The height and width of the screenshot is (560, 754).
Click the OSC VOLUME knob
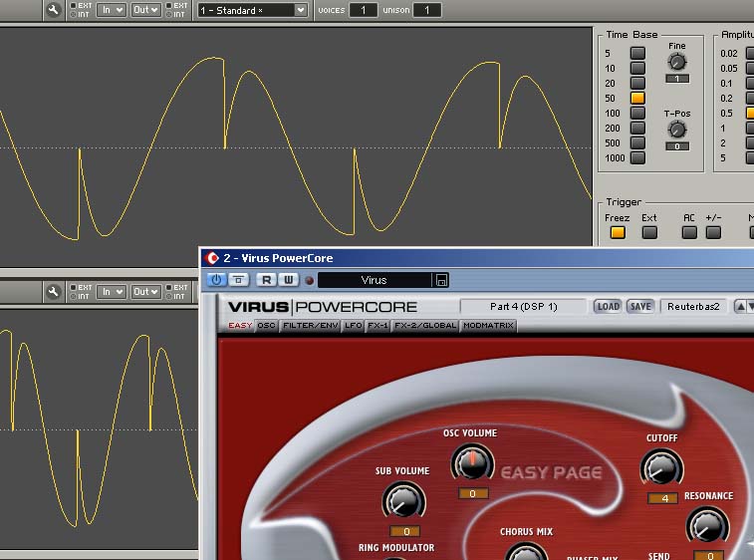tap(472, 462)
